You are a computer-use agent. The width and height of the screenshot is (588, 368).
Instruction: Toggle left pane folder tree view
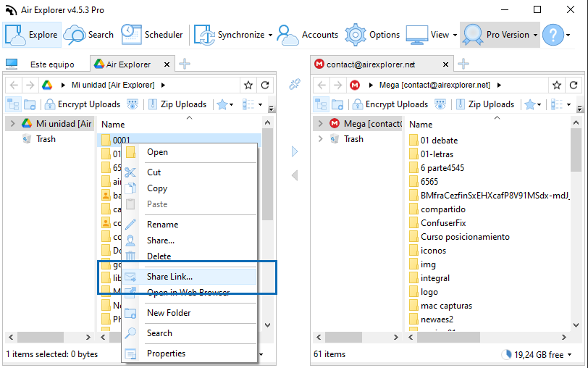point(14,104)
